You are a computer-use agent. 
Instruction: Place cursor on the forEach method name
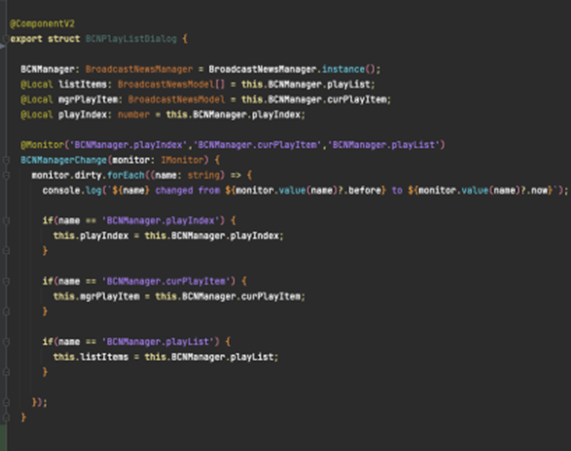(x=126, y=175)
